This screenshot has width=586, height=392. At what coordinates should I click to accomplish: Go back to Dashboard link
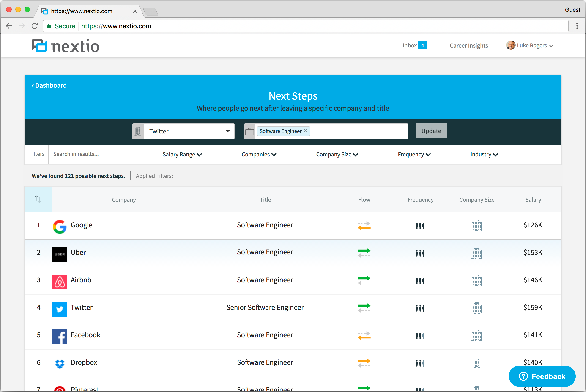coord(49,85)
